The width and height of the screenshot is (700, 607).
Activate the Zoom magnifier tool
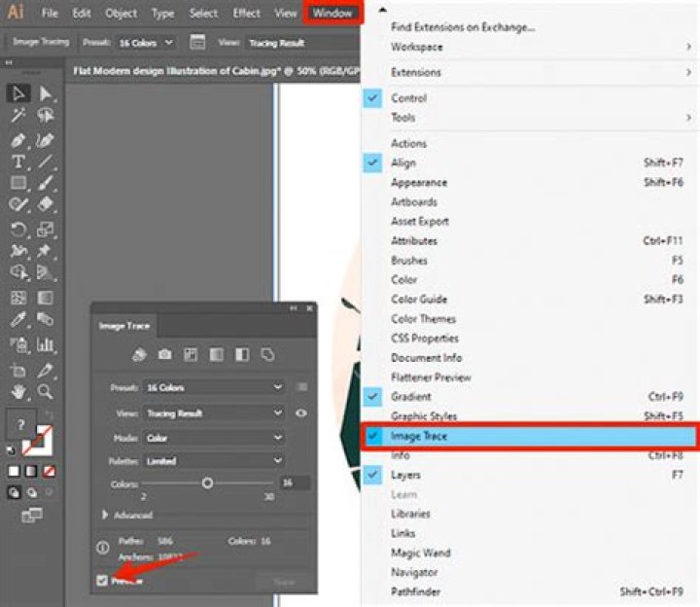point(45,392)
